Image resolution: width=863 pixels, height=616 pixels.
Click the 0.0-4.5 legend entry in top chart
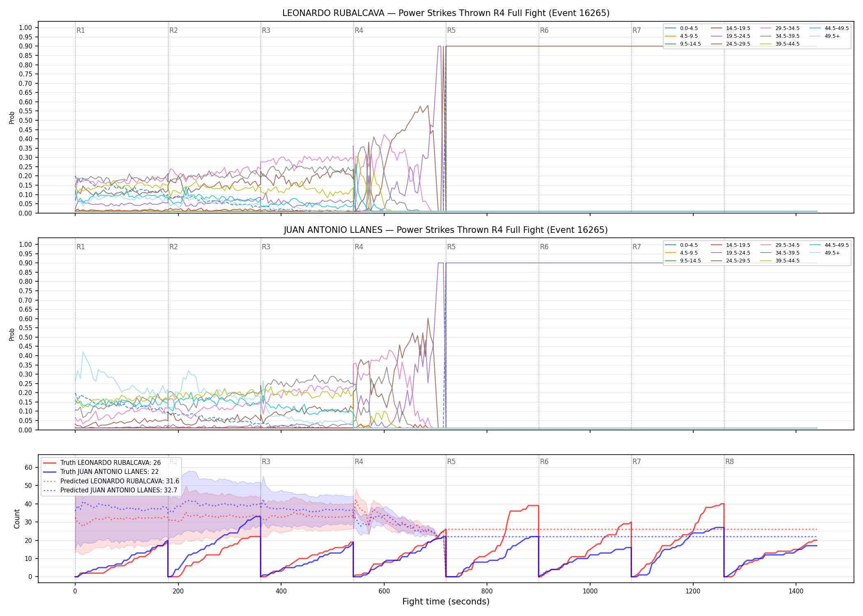point(681,28)
